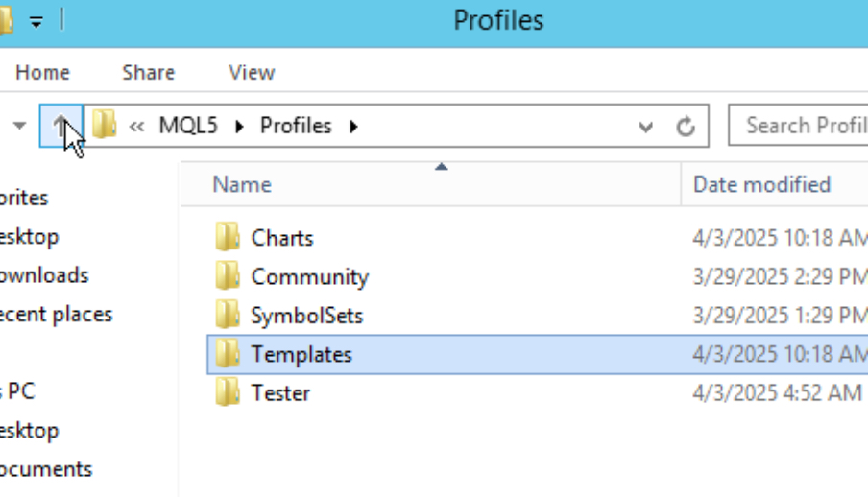Viewport: 868px width, 497px height.
Task: Expand the recent locations arrow
Action: click(x=19, y=126)
